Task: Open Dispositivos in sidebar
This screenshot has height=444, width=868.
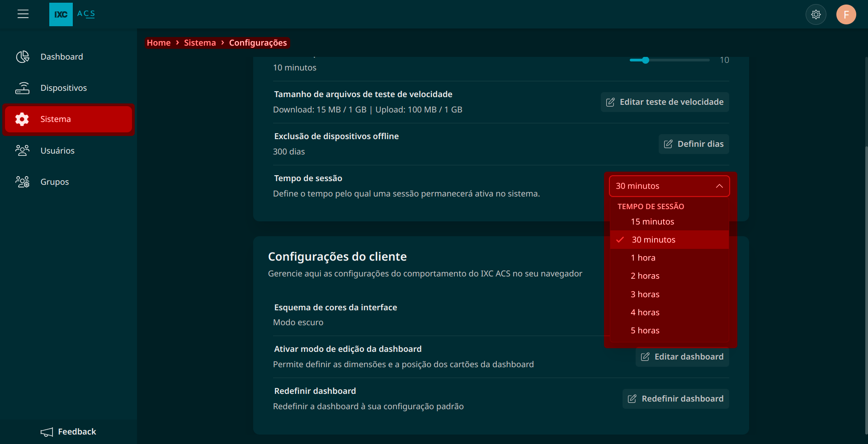Action: (68, 88)
